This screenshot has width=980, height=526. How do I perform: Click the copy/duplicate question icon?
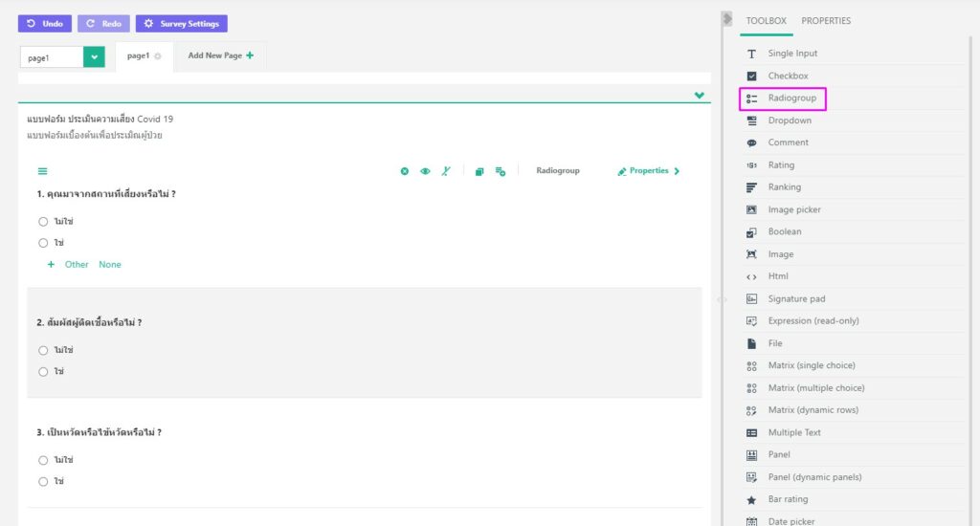pyautogui.click(x=479, y=171)
